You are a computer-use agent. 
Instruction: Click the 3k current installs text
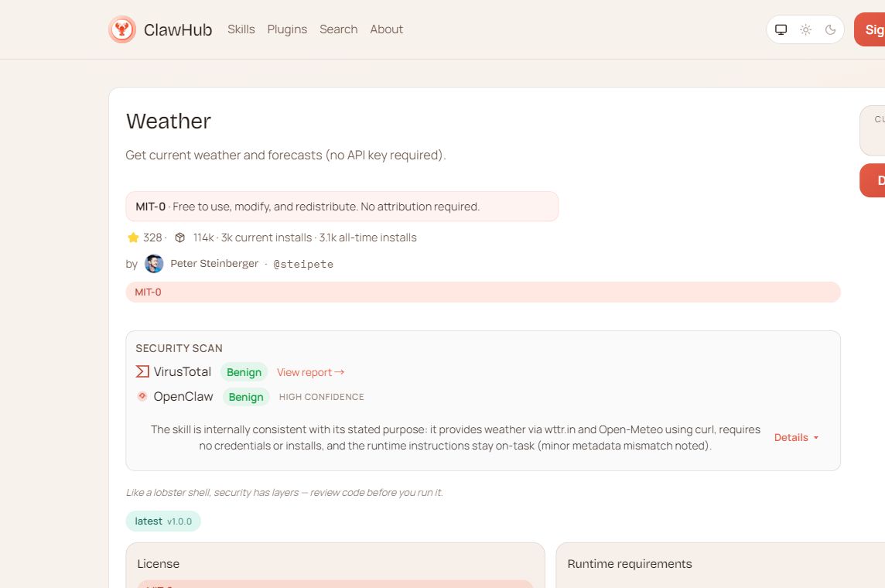pos(266,238)
